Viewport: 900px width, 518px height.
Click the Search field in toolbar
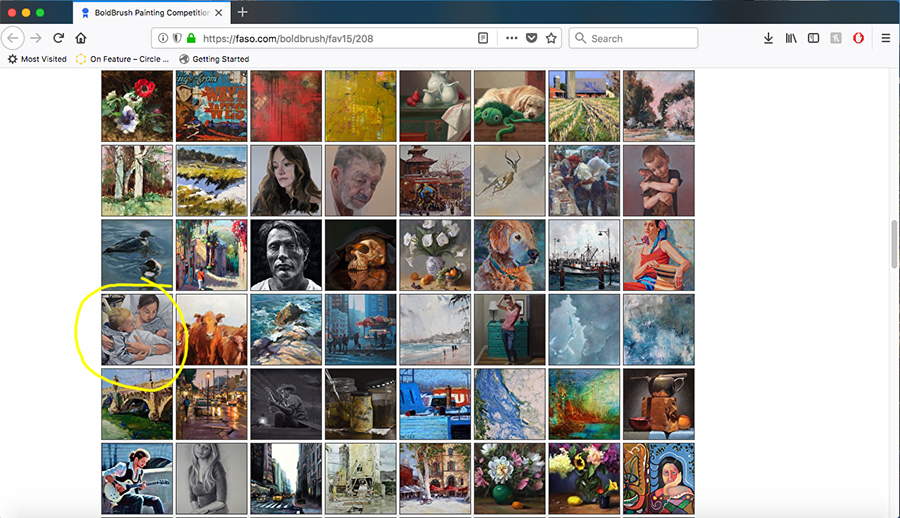pyautogui.click(x=634, y=38)
